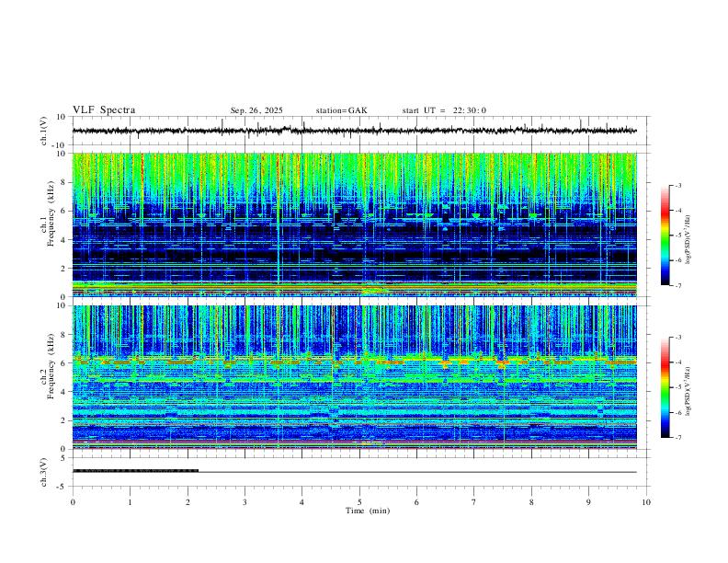Click the ch.1 color bar log(PSD) label
The image size is (728, 563).
pyautogui.click(x=688, y=240)
